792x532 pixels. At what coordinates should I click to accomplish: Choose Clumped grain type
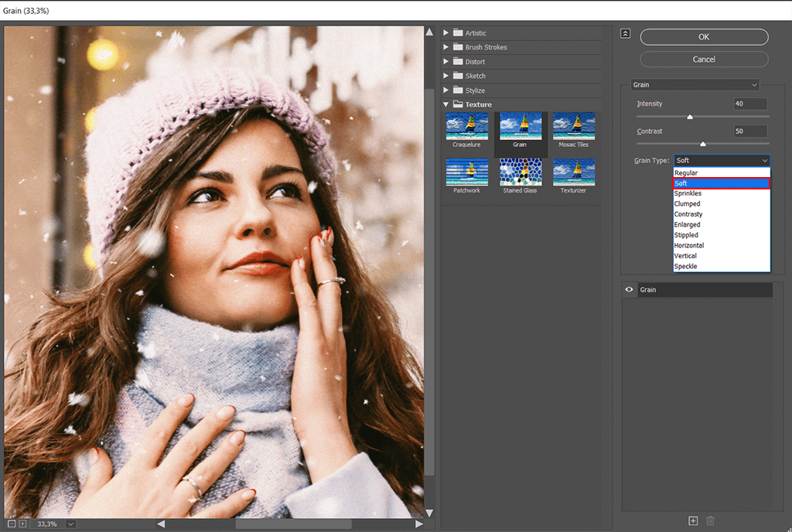(x=722, y=204)
